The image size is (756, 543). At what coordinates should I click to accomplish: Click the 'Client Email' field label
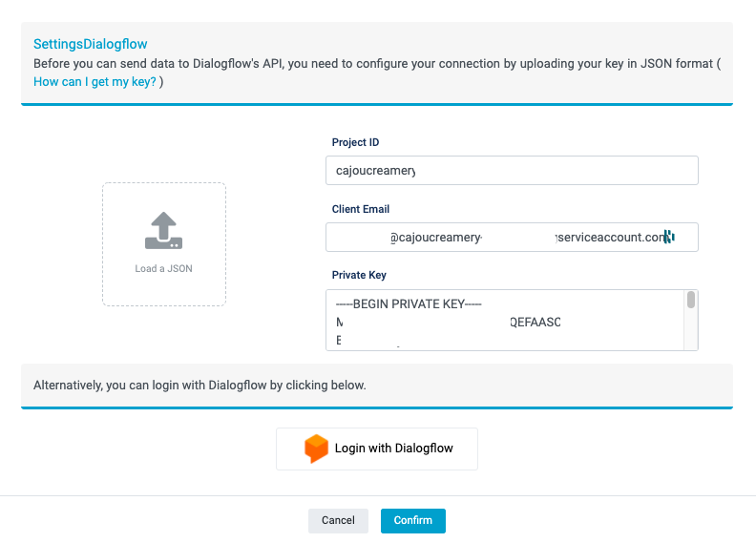click(361, 209)
